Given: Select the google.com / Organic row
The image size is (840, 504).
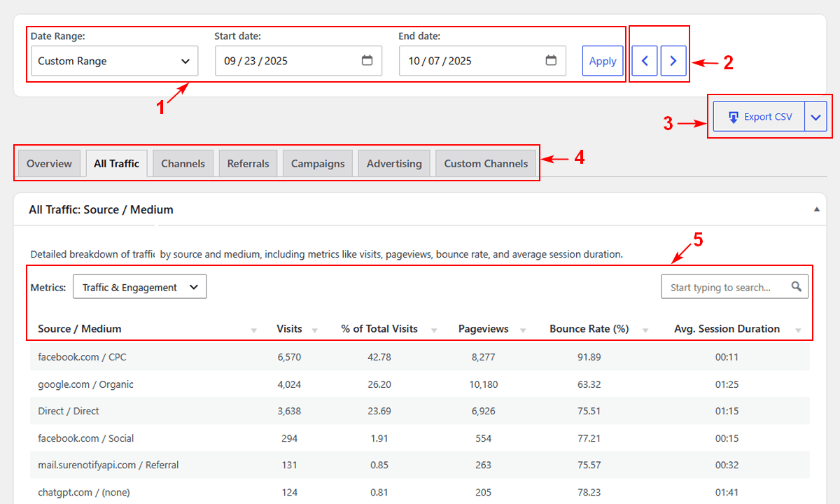Looking at the screenshot, I should tap(420, 384).
